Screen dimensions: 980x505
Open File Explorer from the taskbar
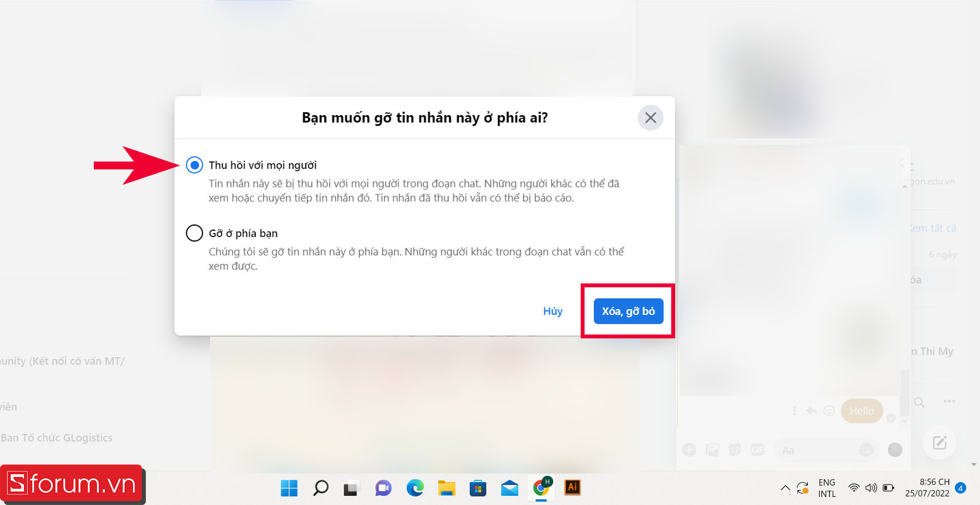coord(446,488)
